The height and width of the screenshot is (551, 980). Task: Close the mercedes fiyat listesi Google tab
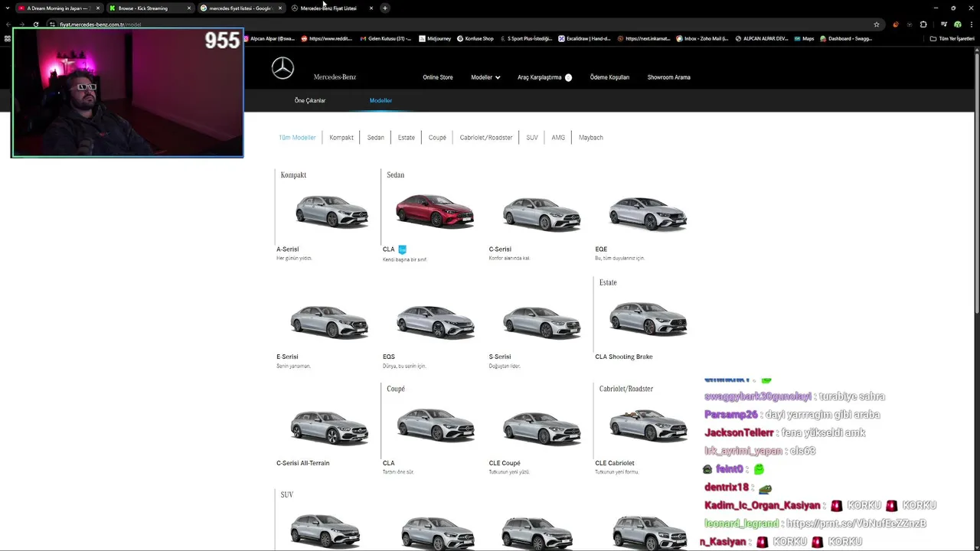click(280, 8)
